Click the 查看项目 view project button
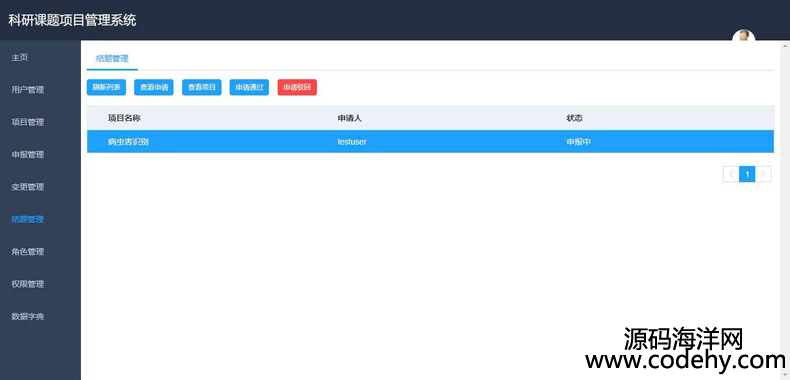This screenshot has width=790, height=380. click(x=202, y=87)
